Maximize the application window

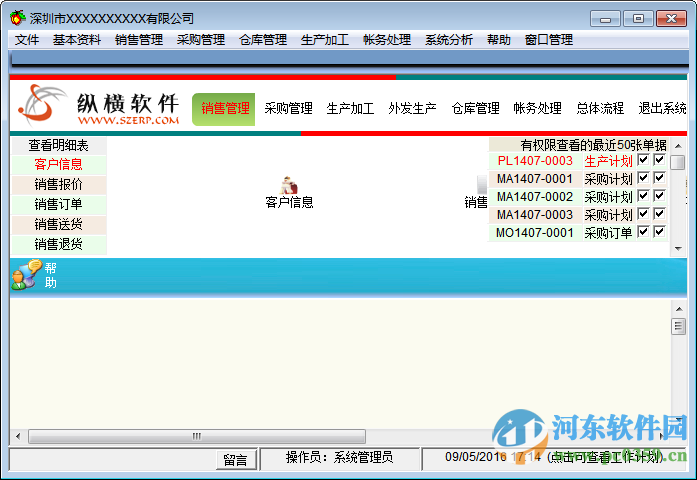coord(638,19)
